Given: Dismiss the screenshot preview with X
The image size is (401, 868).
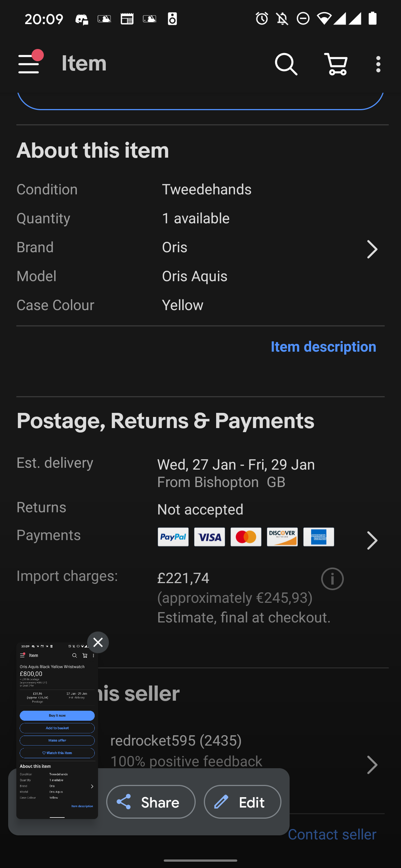Looking at the screenshot, I should [98, 642].
